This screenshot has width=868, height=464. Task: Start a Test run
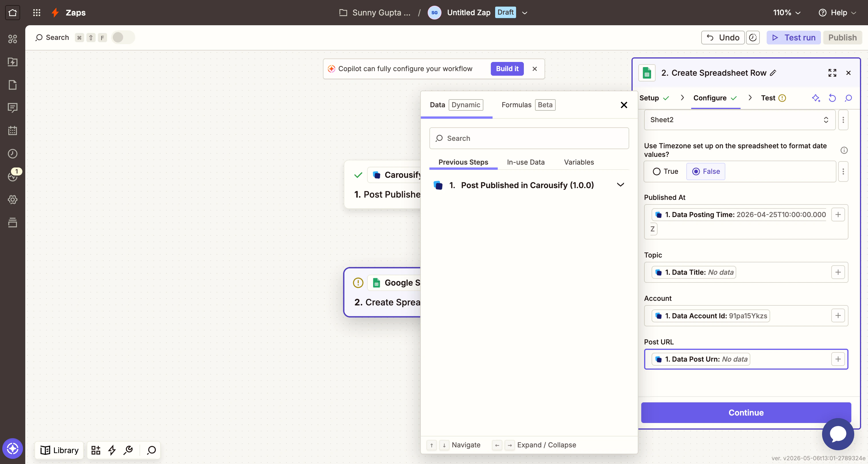(793, 37)
